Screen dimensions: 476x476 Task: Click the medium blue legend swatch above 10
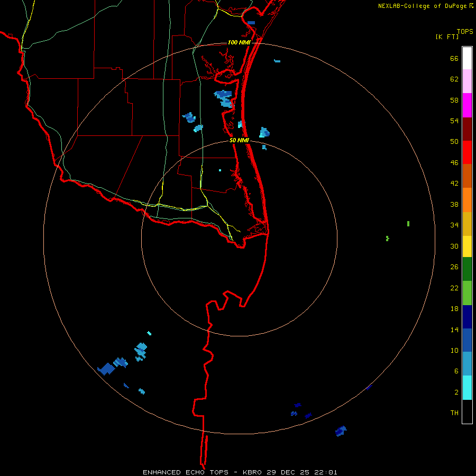[467, 340]
